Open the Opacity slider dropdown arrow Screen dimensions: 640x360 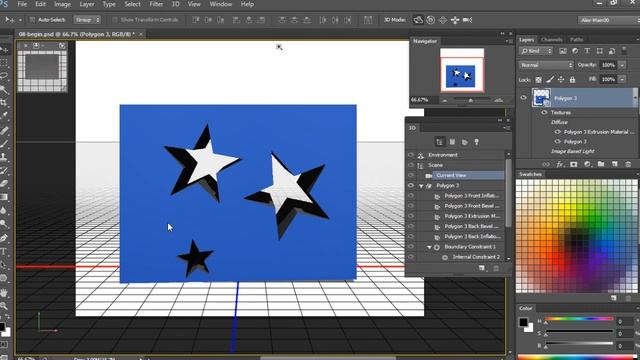(622, 65)
